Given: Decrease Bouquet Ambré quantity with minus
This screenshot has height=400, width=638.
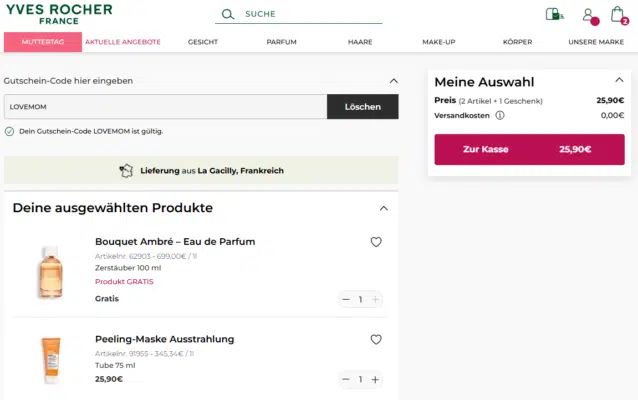Looking at the screenshot, I should click(346, 299).
